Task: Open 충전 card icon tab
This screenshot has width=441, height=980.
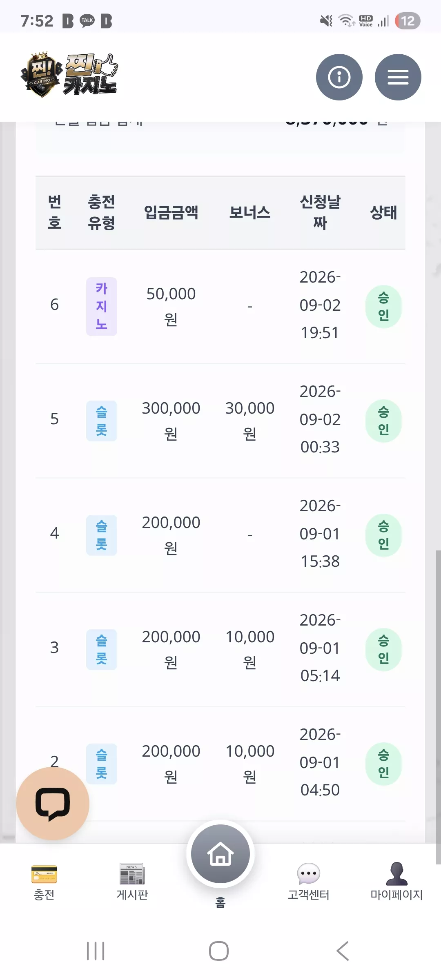Action: [x=44, y=882]
